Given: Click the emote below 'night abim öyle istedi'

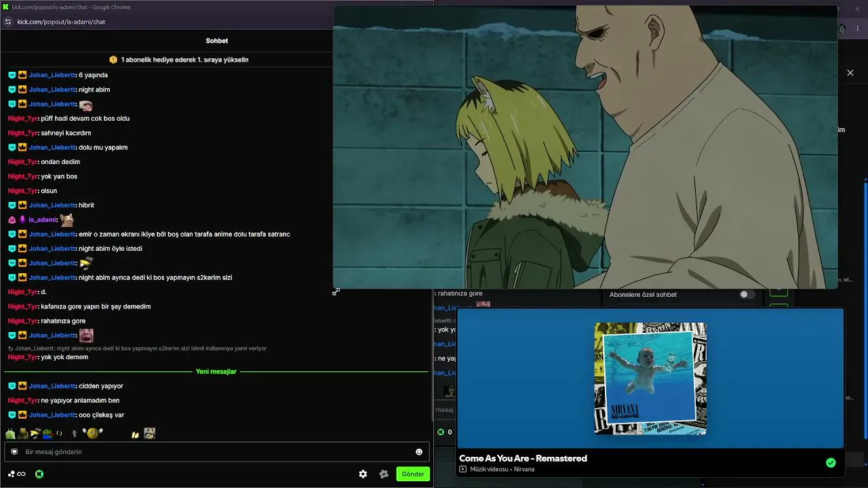Looking at the screenshot, I should [x=85, y=263].
